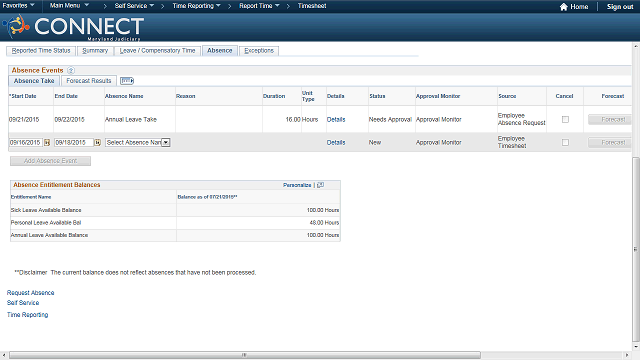Click Approval Monitor in Annual Leave row
Image resolution: width=640 pixels, height=360 pixels.
(x=439, y=120)
